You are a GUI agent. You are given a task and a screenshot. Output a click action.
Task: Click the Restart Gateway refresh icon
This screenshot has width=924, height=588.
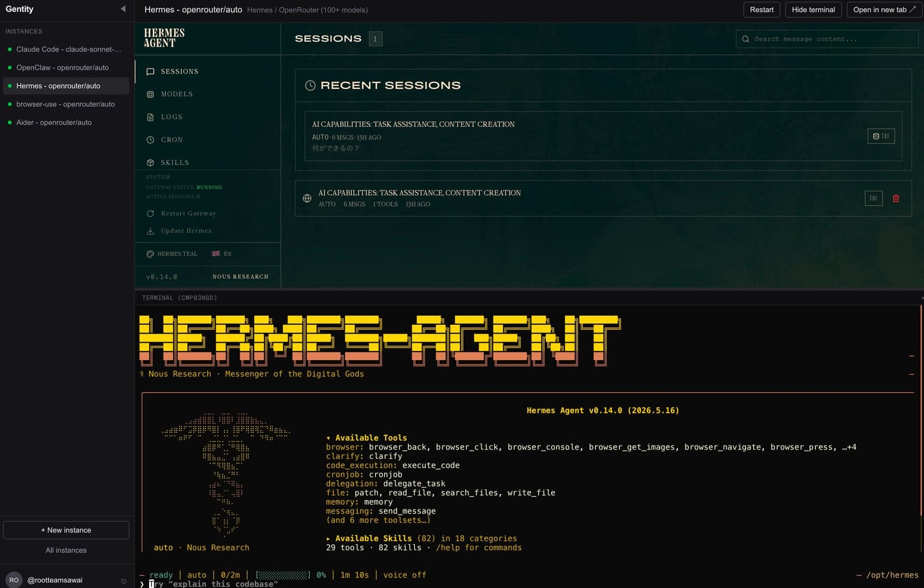click(150, 214)
